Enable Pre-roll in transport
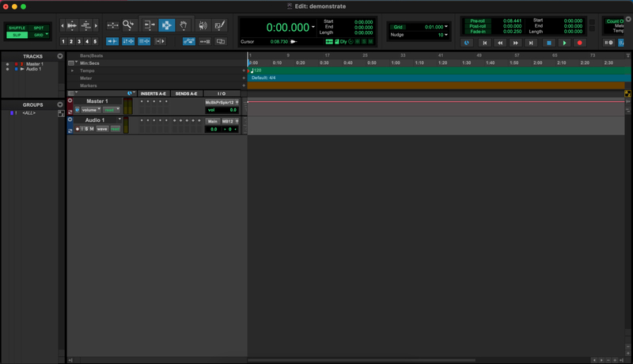The height and width of the screenshot is (364, 633). point(478,21)
